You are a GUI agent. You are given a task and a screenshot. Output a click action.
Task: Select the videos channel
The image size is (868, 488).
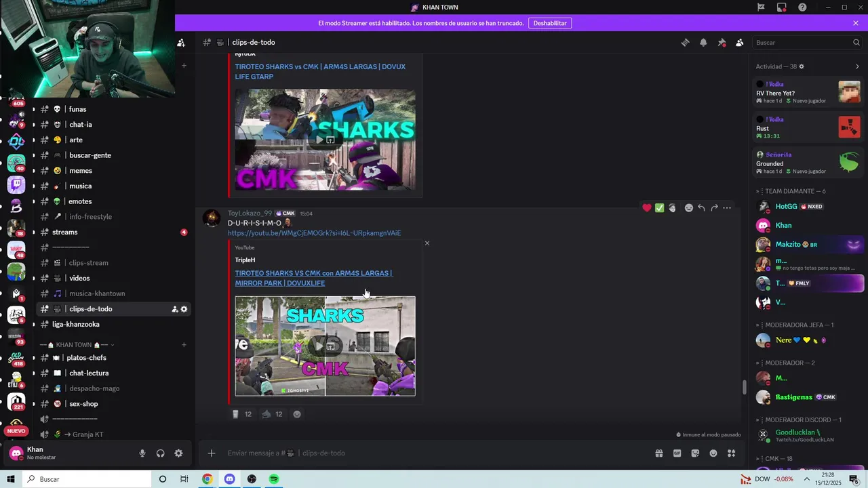click(x=112, y=278)
